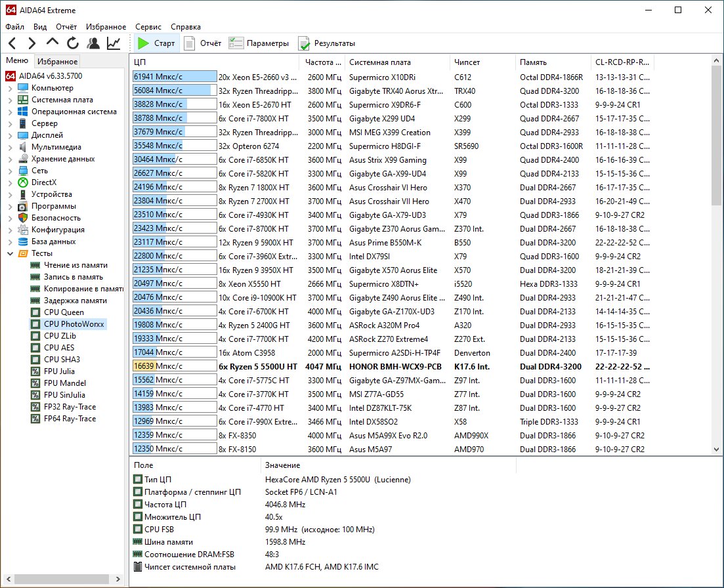The width and height of the screenshot is (724, 588).
Task: Select CPU SHA3 test icon
Action: click(x=35, y=360)
